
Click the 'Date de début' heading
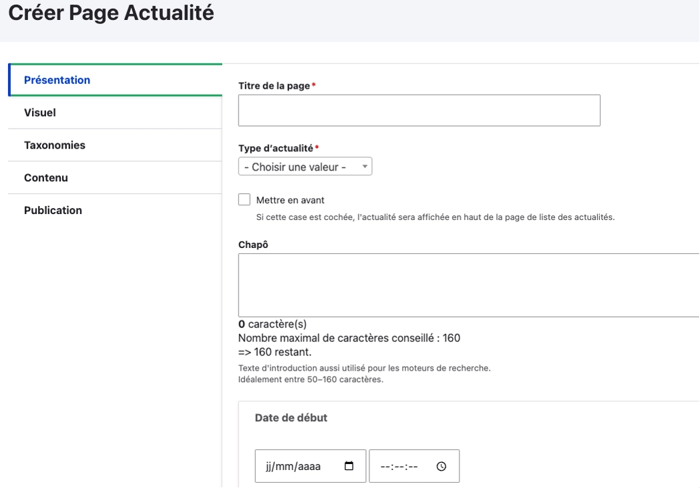coord(291,418)
